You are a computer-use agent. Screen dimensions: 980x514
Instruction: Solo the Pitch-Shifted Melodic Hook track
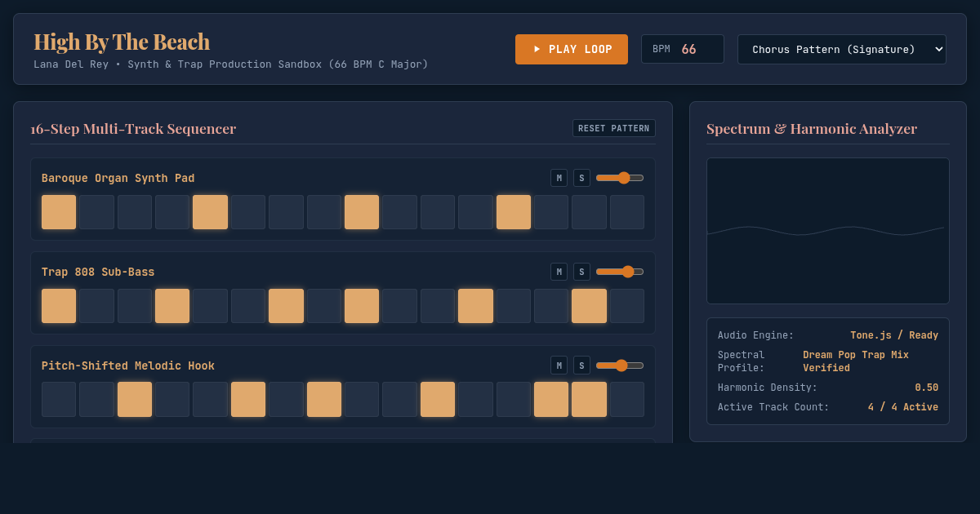tap(581, 366)
